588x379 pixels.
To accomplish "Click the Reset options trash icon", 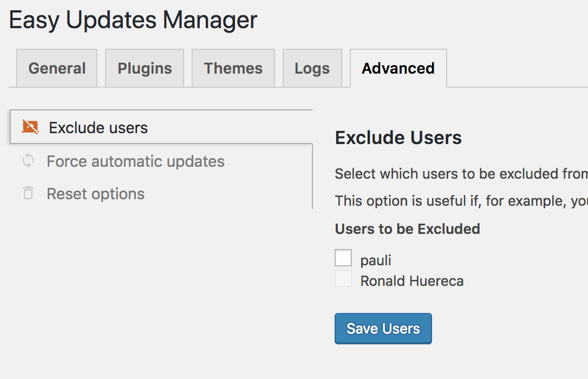I will click(28, 193).
